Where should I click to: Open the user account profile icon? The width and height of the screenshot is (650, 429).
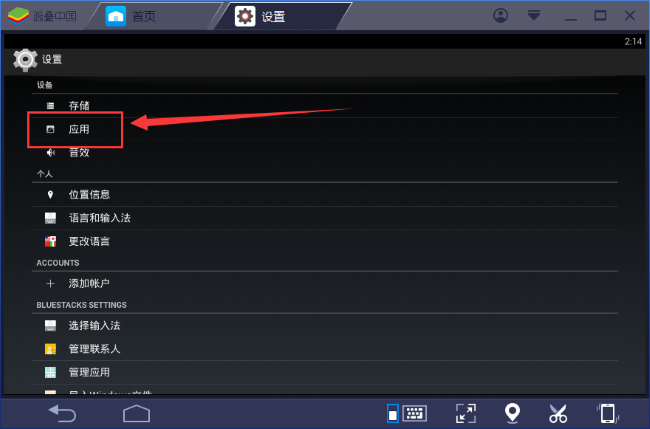click(x=500, y=16)
